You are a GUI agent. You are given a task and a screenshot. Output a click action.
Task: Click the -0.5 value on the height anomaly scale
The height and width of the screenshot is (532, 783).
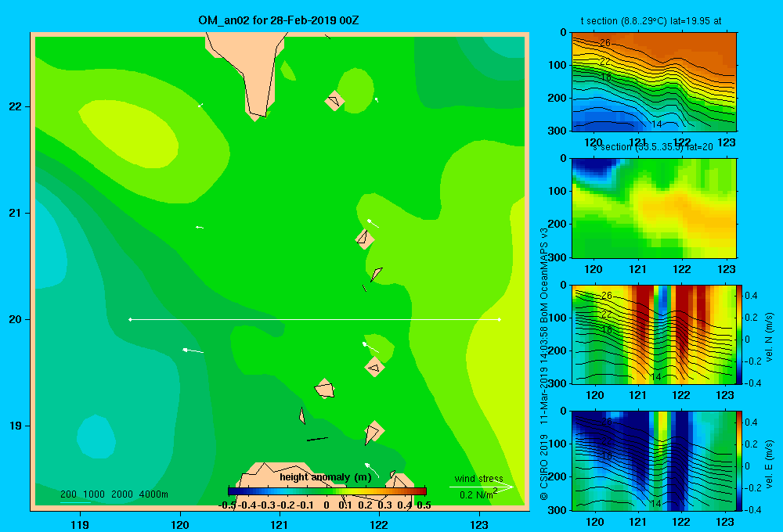pyautogui.click(x=228, y=505)
